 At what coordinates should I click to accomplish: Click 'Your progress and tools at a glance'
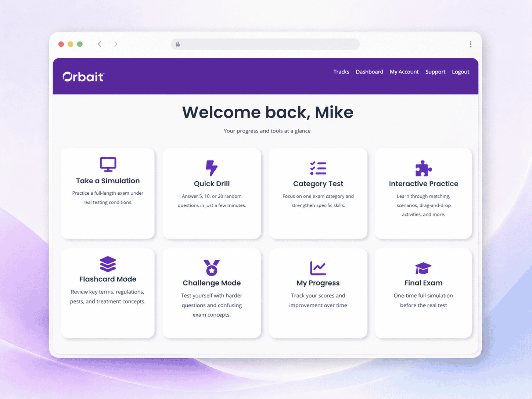[x=267, y=131]
